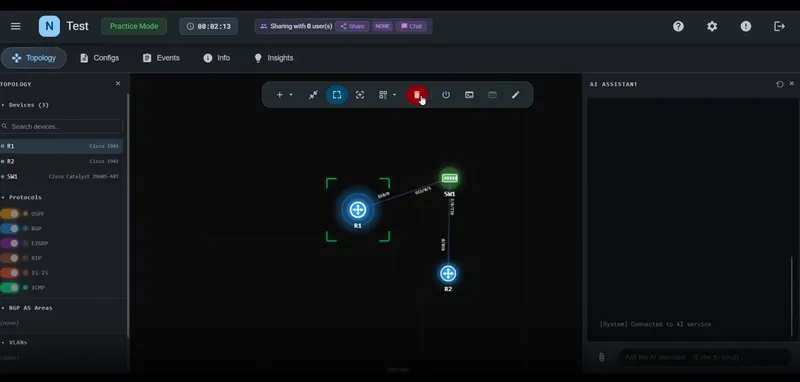This screenshot has height=382, width=800.
Task: Click the power button icon
Action: coord(446,95)
